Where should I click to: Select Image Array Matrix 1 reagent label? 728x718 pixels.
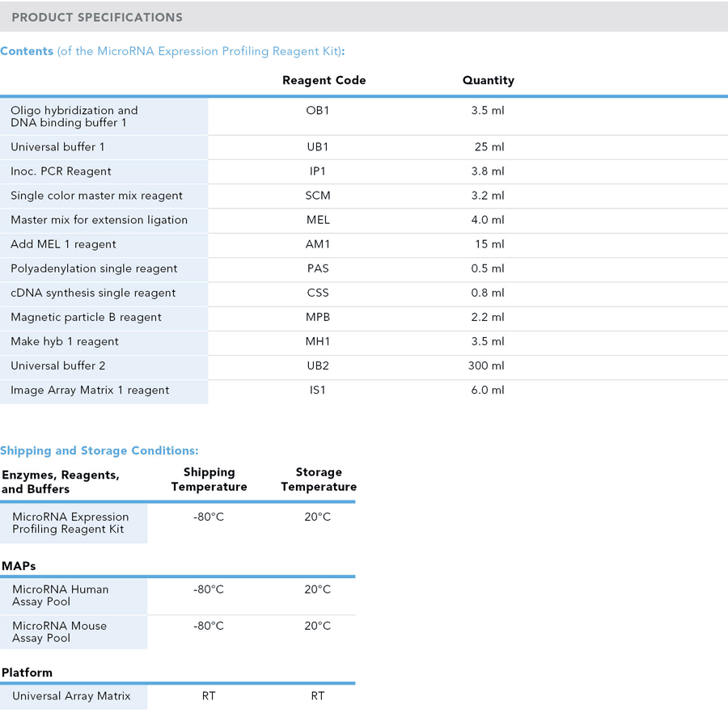[x=90, y=391]
